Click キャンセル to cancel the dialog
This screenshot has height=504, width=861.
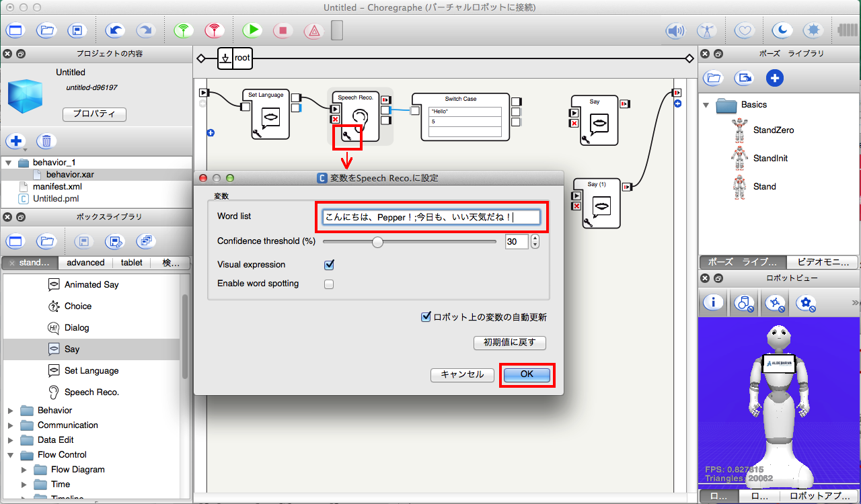[462, 375]
